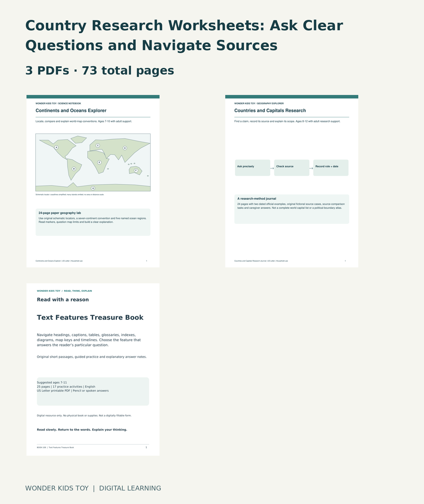Click the 'Digital resource only' notice
This screenshot has height=504, width=424.
(84, 416)
